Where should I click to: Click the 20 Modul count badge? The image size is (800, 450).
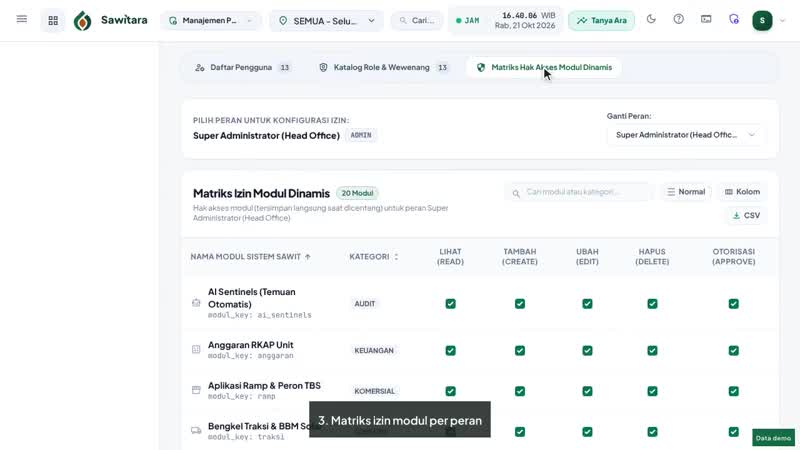357,193
